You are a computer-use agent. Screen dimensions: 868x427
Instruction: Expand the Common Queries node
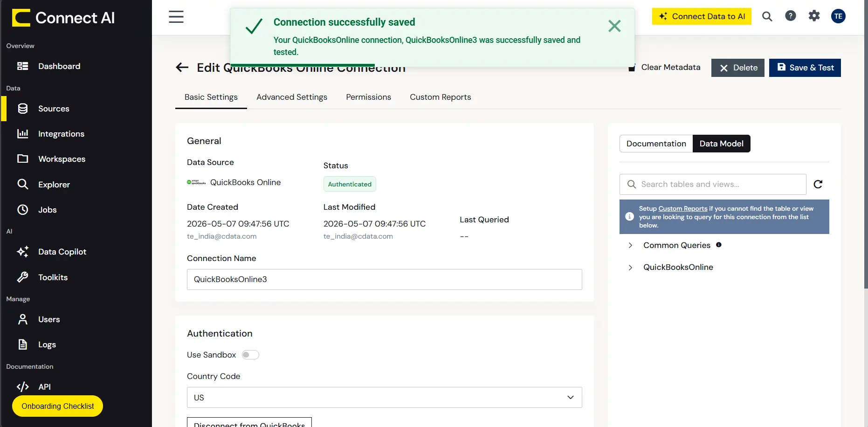click(x=630, y=245)
